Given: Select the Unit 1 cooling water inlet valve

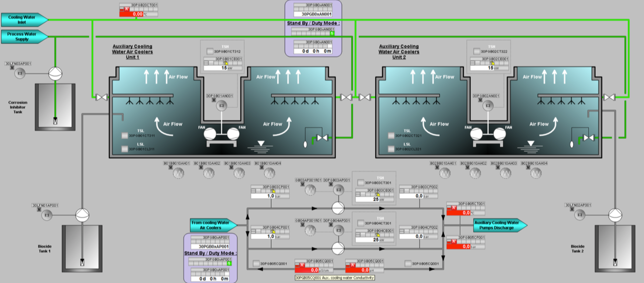Looking at the screenshot, I should (x=102, y=97).
